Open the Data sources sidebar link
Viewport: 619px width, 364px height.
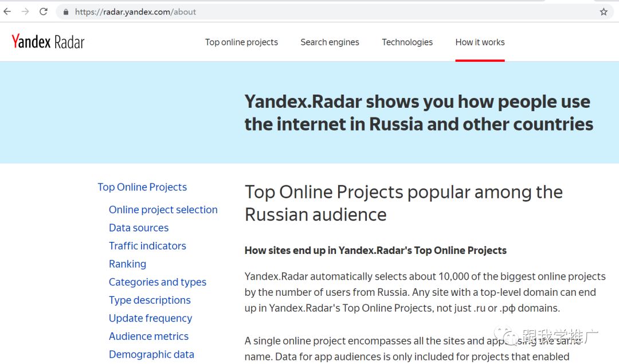click(139, 228)
